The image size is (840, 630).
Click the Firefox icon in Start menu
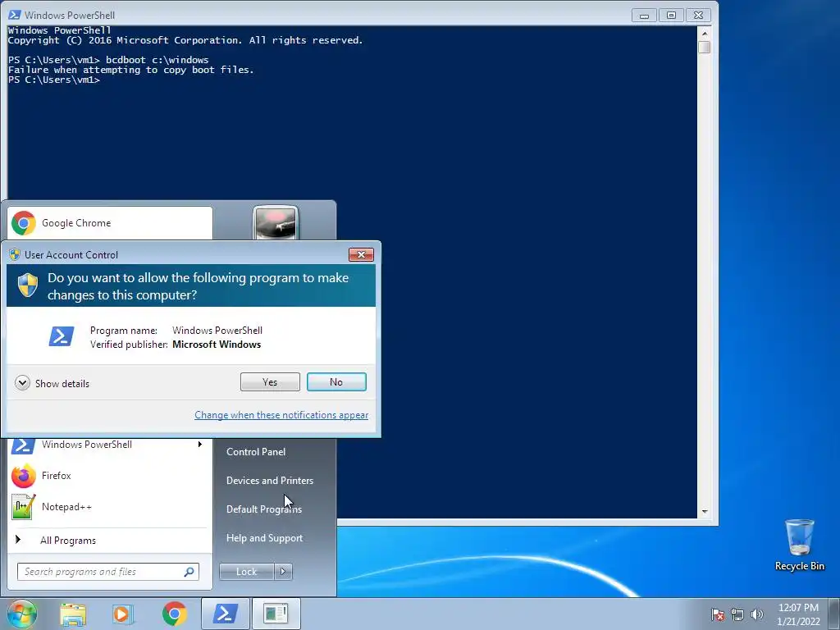tap(24, 476)
